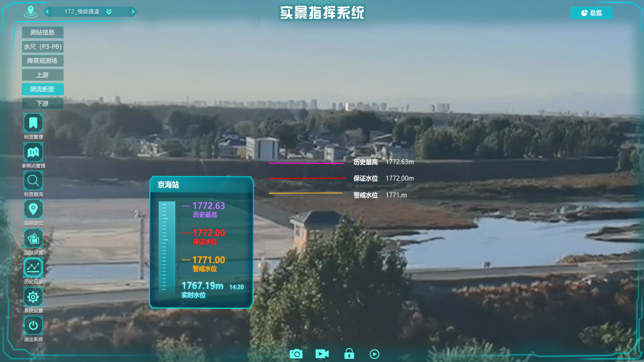Viewport: 644px width, 362px height.
Task: Switch to the 下游 downstream view
Action: point(42,103)
